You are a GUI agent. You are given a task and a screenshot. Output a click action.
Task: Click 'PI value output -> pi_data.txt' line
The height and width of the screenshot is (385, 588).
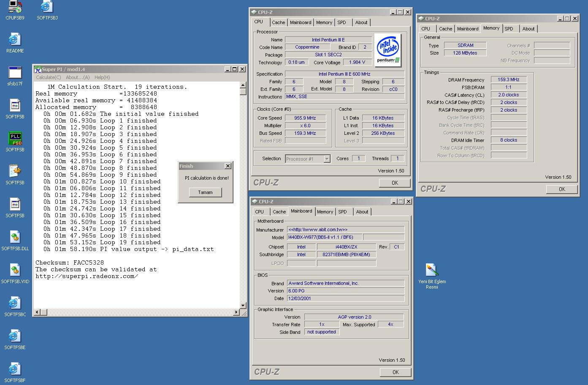point(128,249)
